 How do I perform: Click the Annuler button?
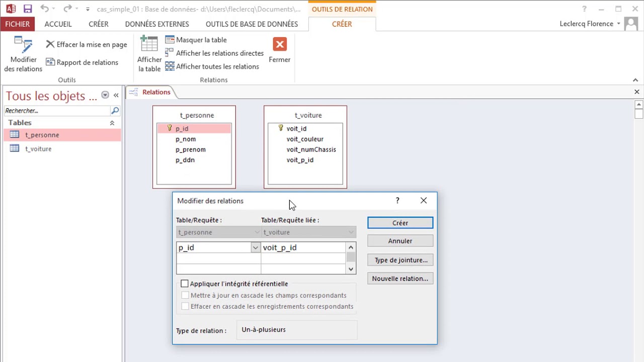[400, 241]
